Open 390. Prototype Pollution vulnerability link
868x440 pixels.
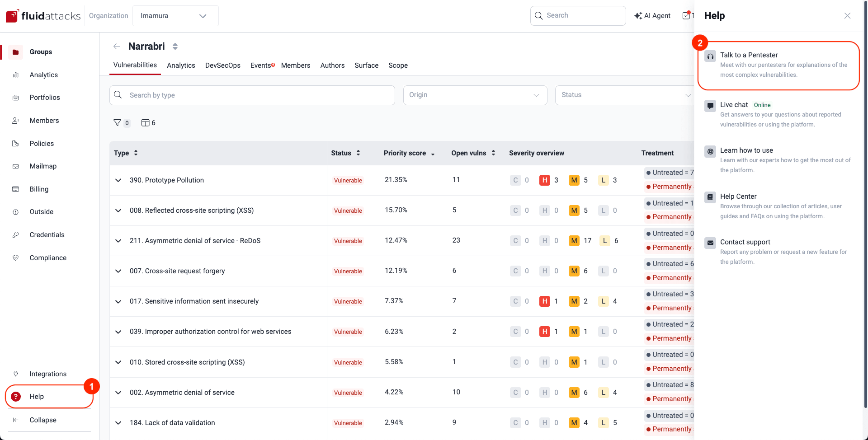pos(167,180)
